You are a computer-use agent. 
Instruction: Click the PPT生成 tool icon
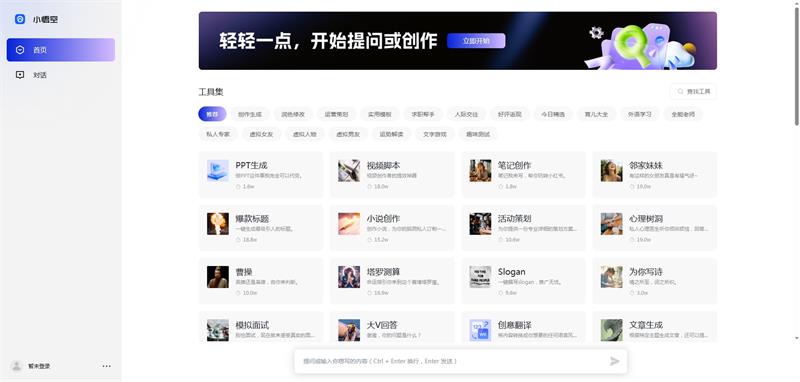point(218,170)
